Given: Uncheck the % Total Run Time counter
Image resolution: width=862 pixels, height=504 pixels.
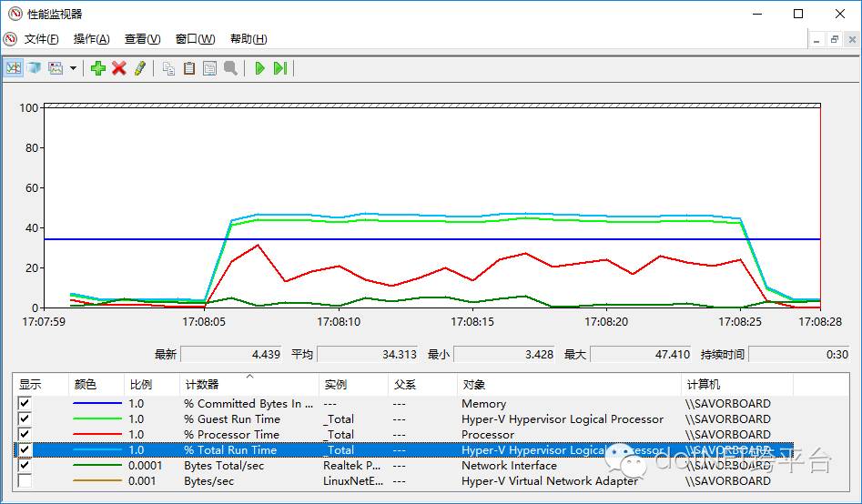Looking at the screenshot, I should (x=25, y=449).
